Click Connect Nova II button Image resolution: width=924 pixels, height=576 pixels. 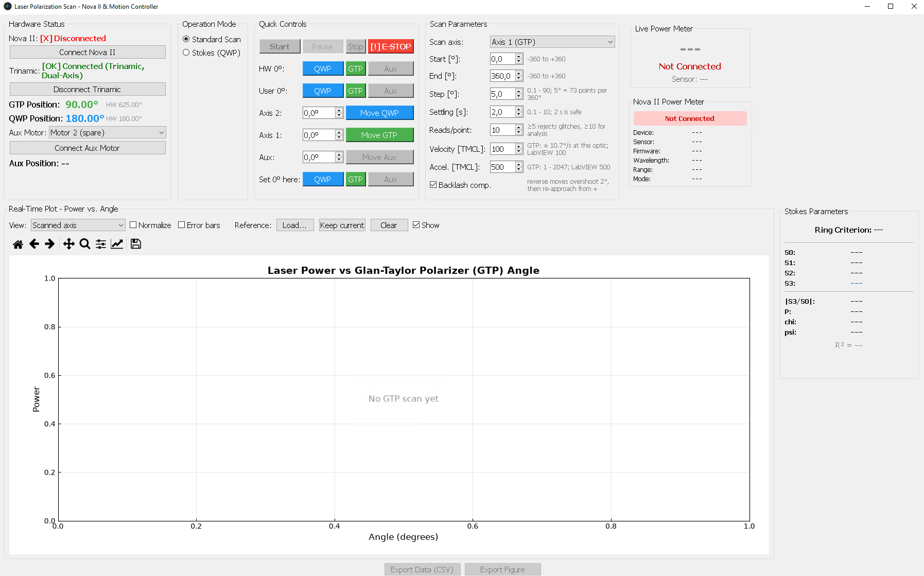tap(88, 52)
